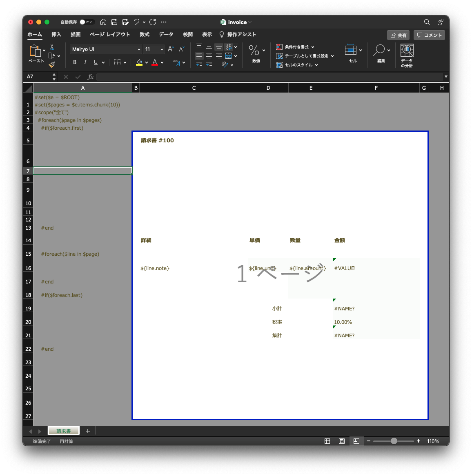Image resolution: width=472 pixels, height=476 pixels.
Task: Open the Page Layout ribbon tab
Action: 110,35
